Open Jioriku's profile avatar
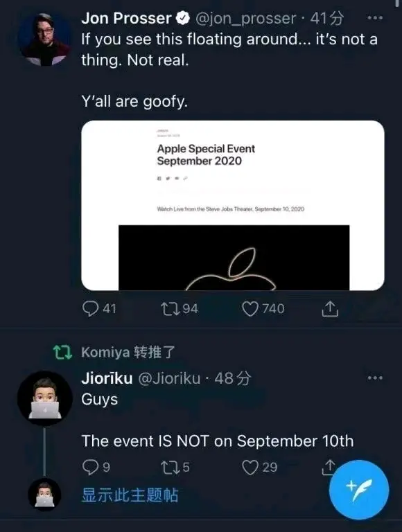Image resolution: width=402 pixels, height=532 pixels. (x=45, y=398)
